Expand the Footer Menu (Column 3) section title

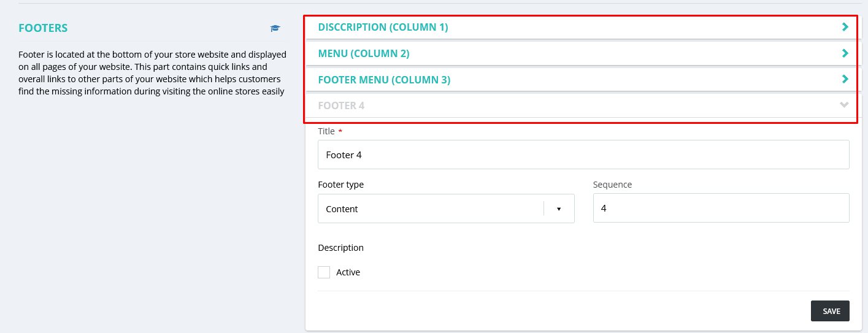(x=384, y=80)
